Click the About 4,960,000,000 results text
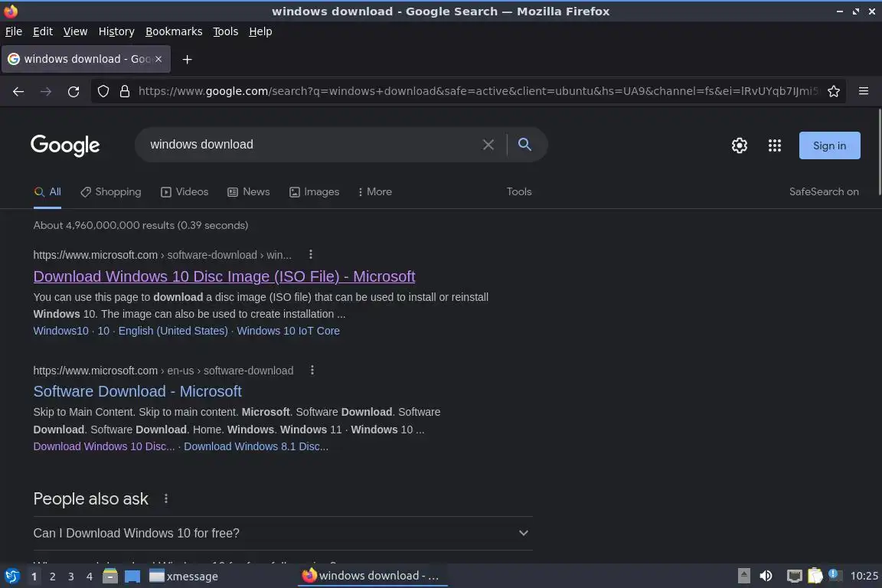This screenshot has height=588, width=882. click(141, 226)
